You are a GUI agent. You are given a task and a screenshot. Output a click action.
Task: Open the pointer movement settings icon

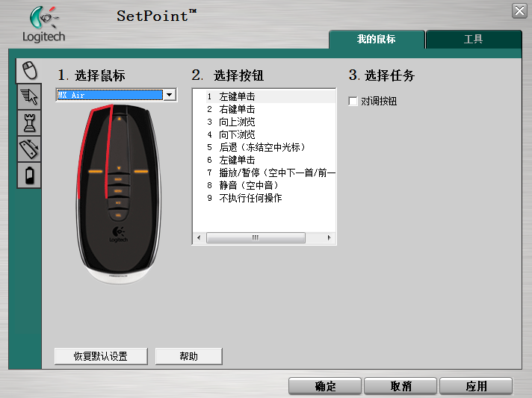click(30, 96)
